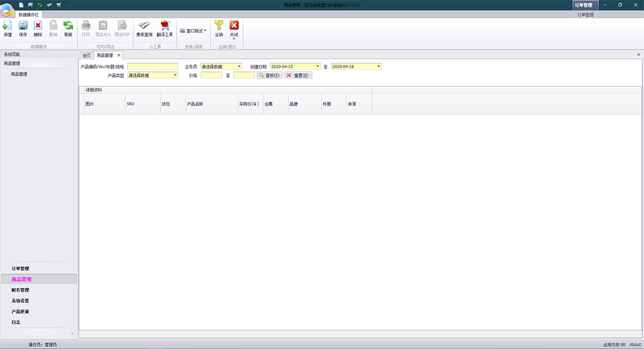Screen dimensions: 644x349
Task: Click the save quick access icon in the title bar
Action: point(31,5)
